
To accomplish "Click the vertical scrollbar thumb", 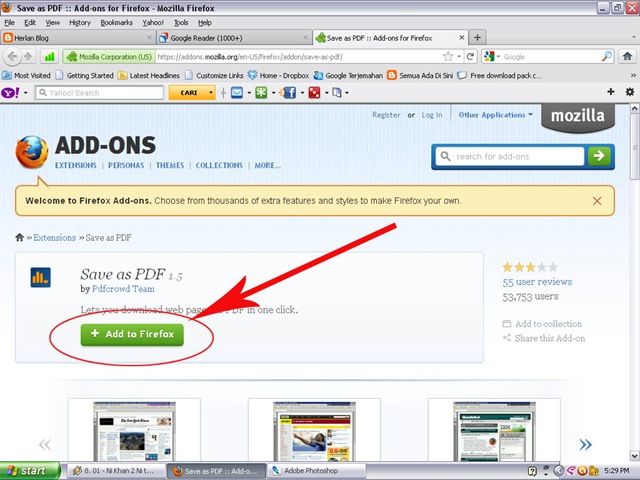I will point(634,146).
